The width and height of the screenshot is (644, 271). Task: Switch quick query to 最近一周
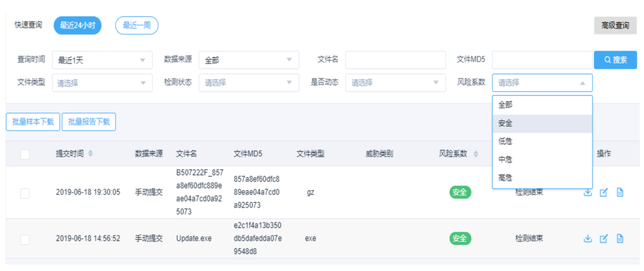point(137,26)
